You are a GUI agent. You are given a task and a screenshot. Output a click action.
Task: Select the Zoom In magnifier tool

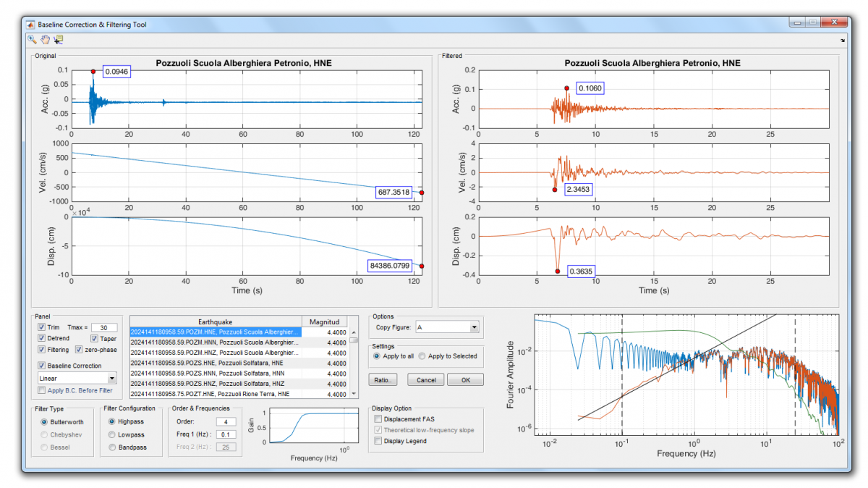tap(32, 40)
